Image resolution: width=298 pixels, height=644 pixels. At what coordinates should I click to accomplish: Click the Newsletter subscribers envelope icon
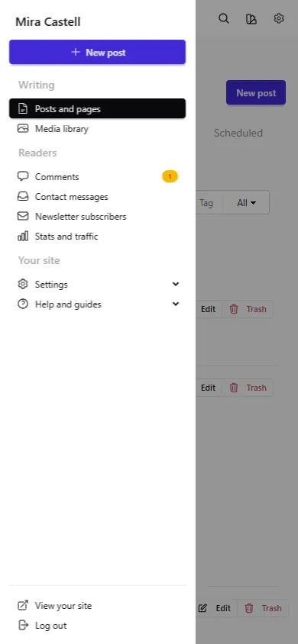click(23, 216)
